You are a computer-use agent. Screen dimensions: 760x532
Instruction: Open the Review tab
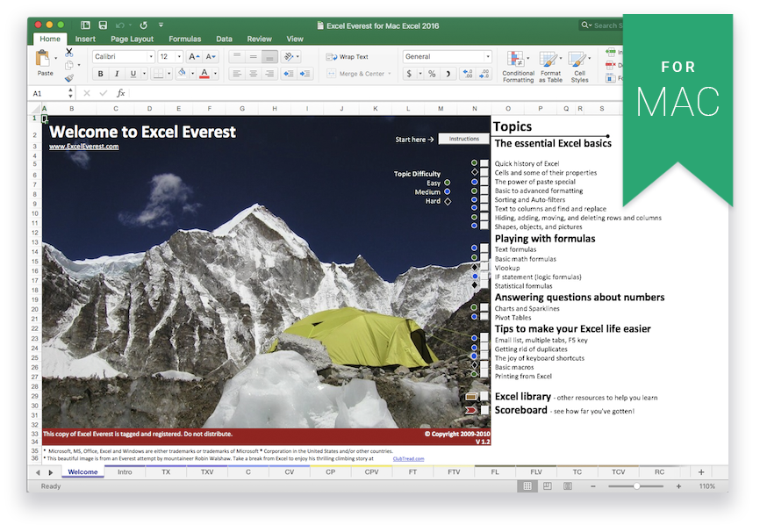click(x=259, y=39)
